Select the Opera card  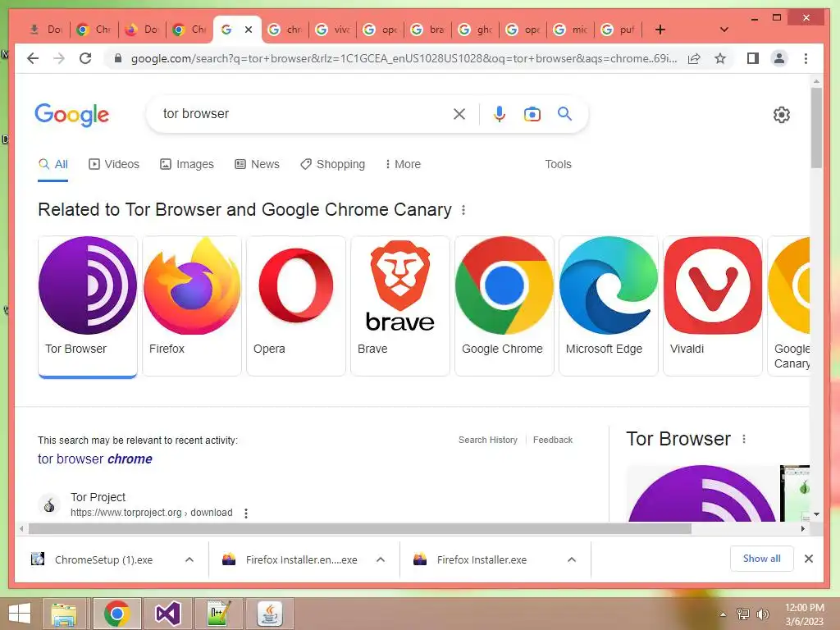pyautogui.click(x=295, y=306)
